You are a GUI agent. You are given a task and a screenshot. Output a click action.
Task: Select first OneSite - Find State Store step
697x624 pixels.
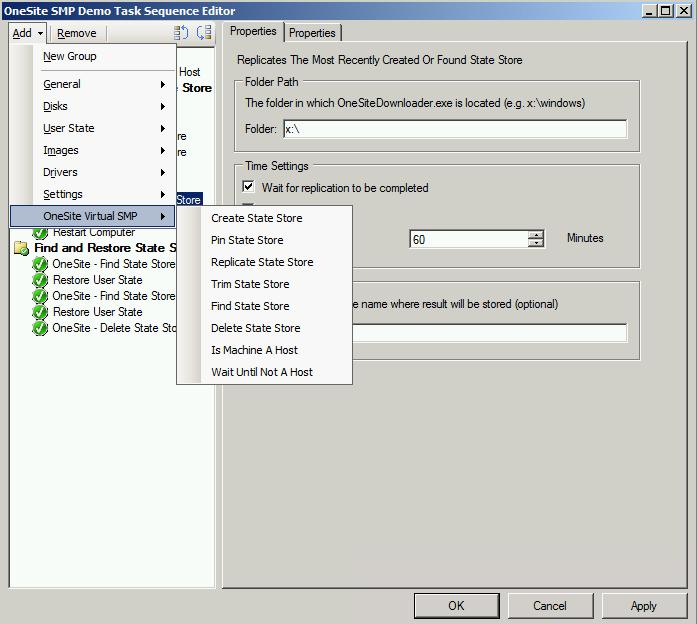114,264
